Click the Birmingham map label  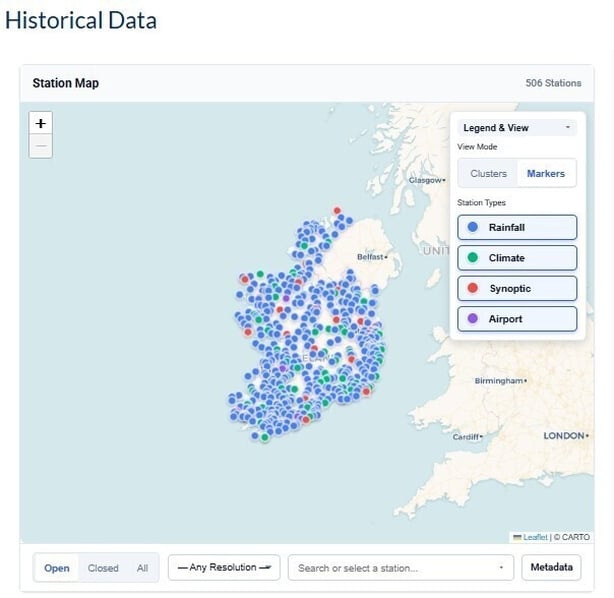(498, 381)
